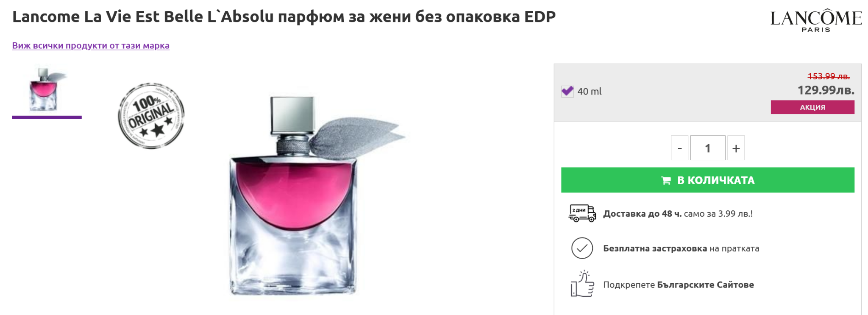The height and width of the screenshot is (315, 868).
Task: Toggle the 40 ml size checkbox
Action: pos(567,91)
